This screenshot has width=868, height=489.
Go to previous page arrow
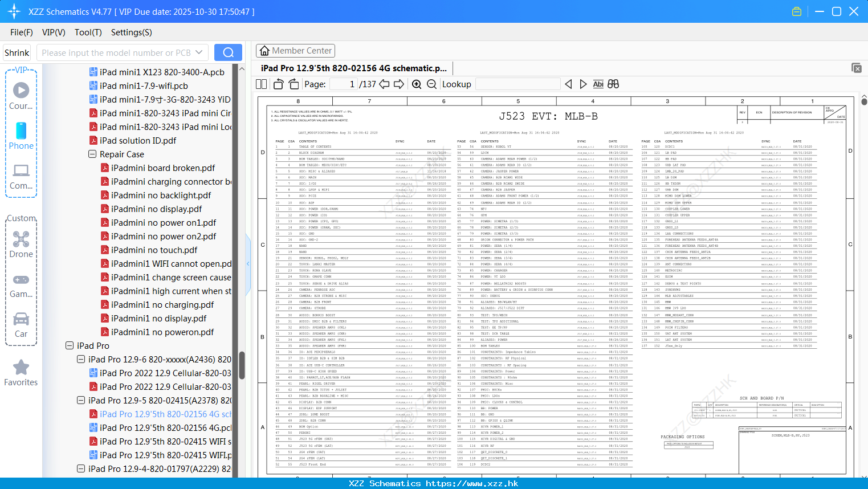click(x=384, y=84)
